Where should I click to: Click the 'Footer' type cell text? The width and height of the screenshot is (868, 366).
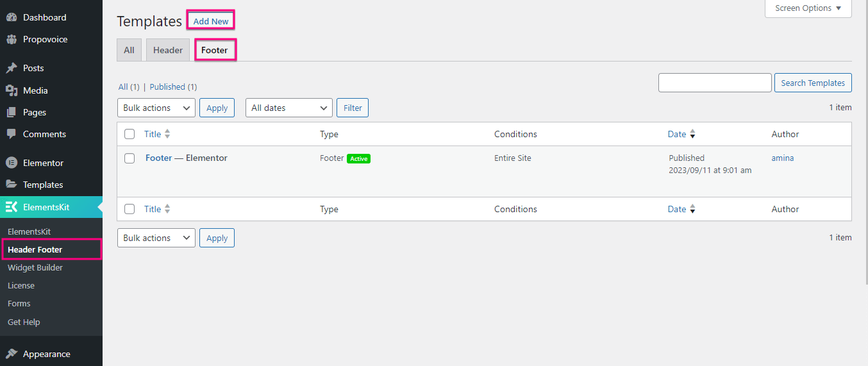[x=332, y=158]
